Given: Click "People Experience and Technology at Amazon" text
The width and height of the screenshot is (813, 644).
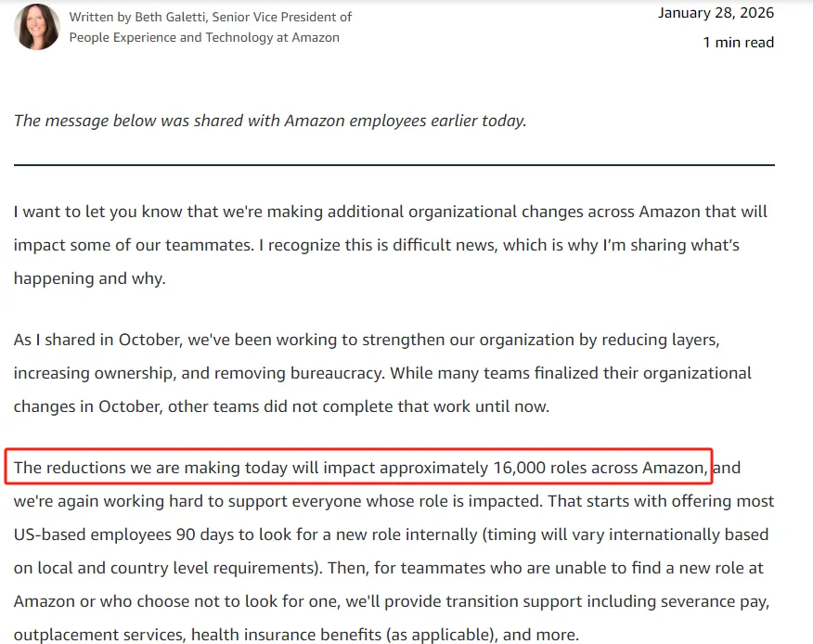Looking at the screenshot, I should click(204, 38).
